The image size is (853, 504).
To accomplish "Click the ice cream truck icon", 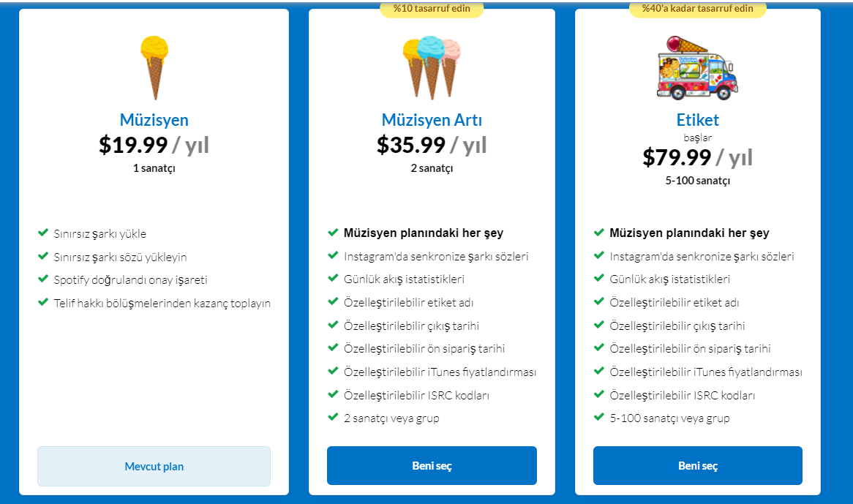I will point(697,67).
